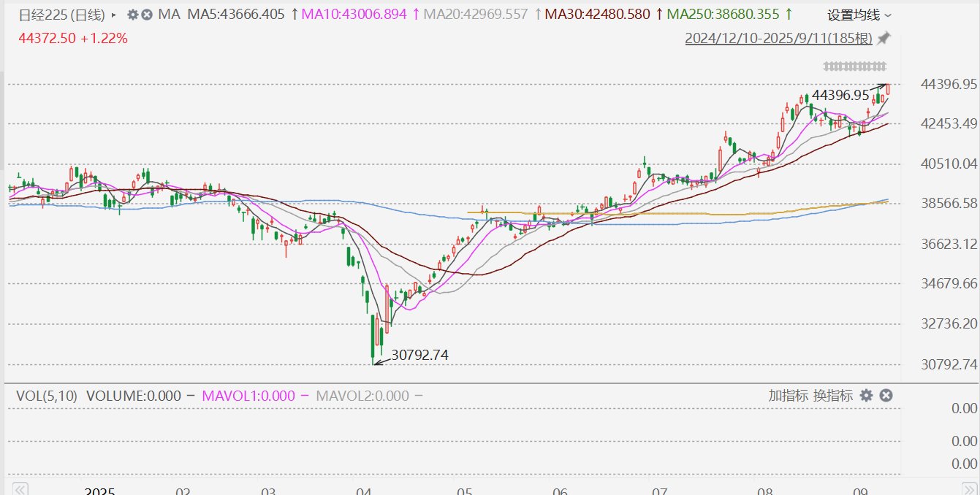Expand the small arrow next to 日经225 (日线)
The height and width of the screenshot is (495, 980).
tap(113, 15)
